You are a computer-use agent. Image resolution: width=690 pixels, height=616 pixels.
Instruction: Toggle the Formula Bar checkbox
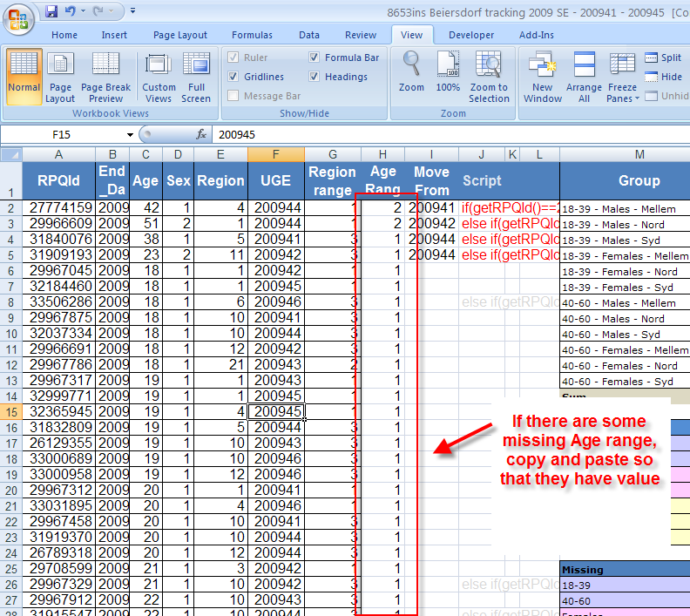pyautogui.click(x=315, y=58)
